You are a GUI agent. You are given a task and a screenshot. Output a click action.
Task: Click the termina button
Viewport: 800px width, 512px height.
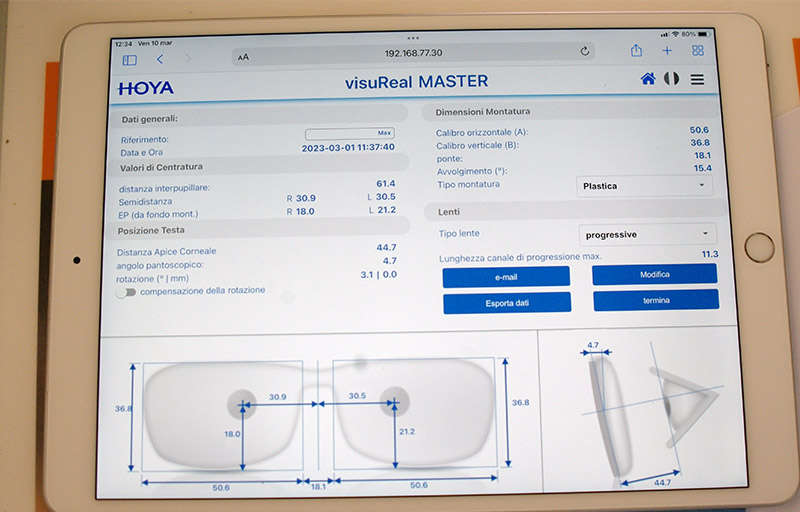[656, 300]
